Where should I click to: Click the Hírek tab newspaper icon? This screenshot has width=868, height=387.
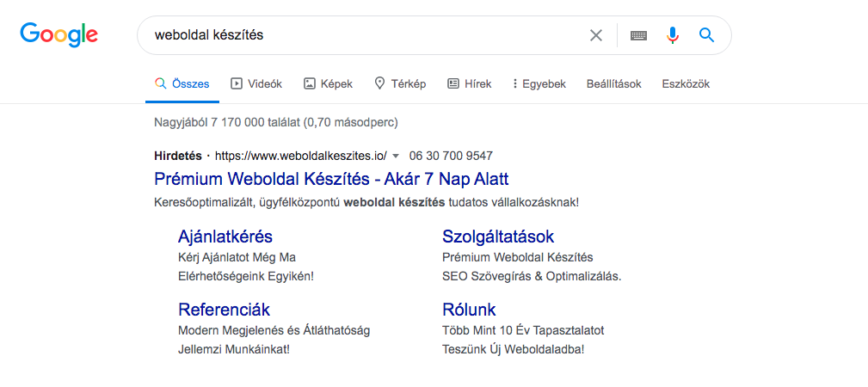tap(453, 83)
